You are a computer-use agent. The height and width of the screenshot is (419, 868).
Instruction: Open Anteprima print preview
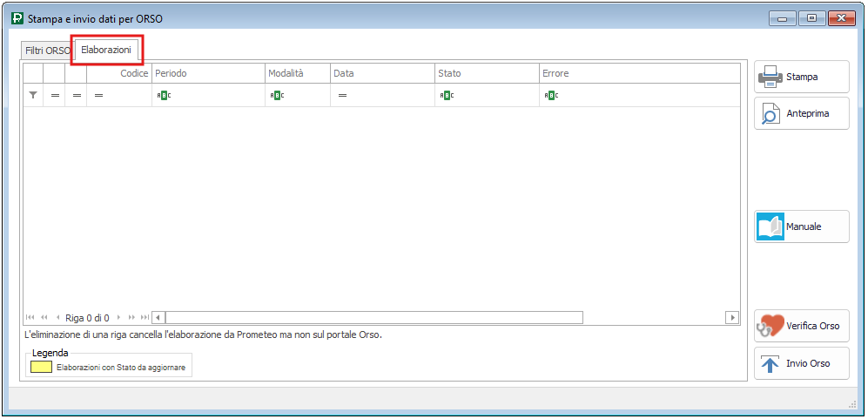tap(801, 113)
